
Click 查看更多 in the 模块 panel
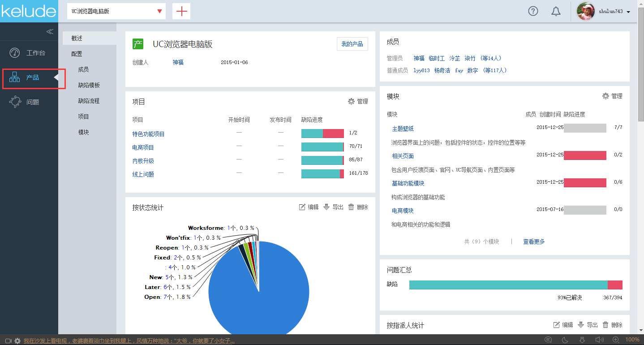[534, 241]
